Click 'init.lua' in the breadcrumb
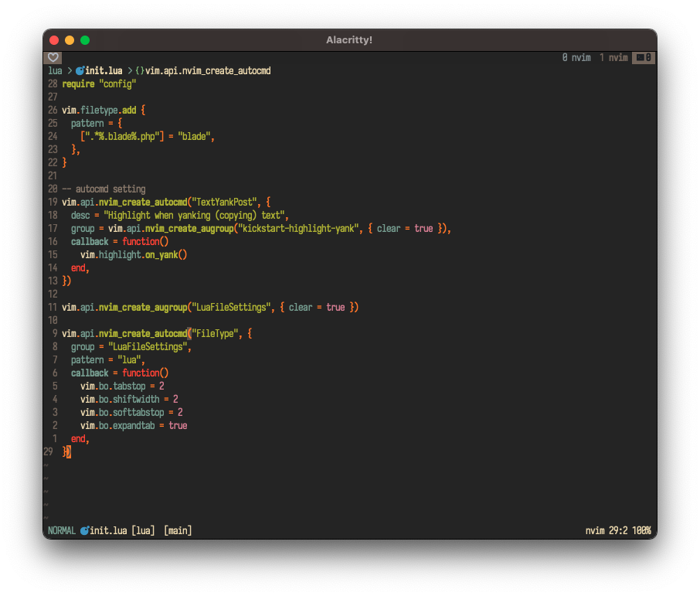This screenshot has width=700, height=596. click(104, 70)
